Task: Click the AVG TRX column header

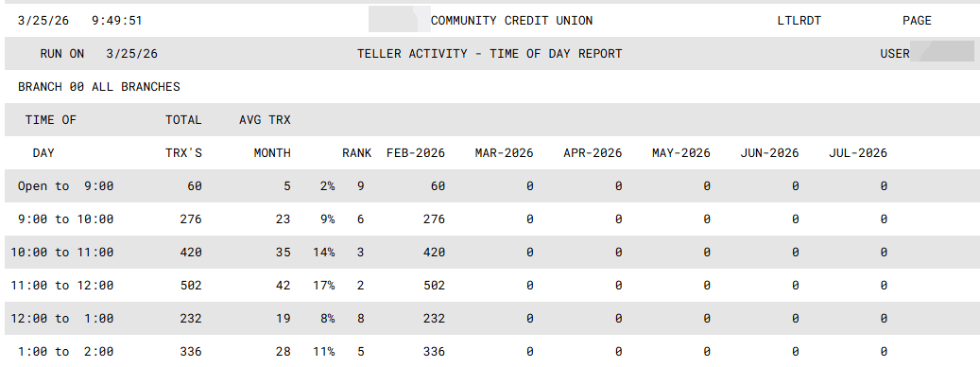Action: coord(265,120)
